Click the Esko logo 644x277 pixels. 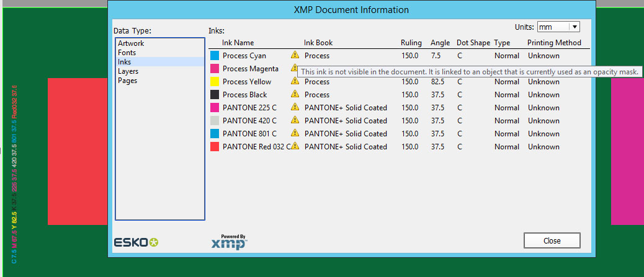136,242
